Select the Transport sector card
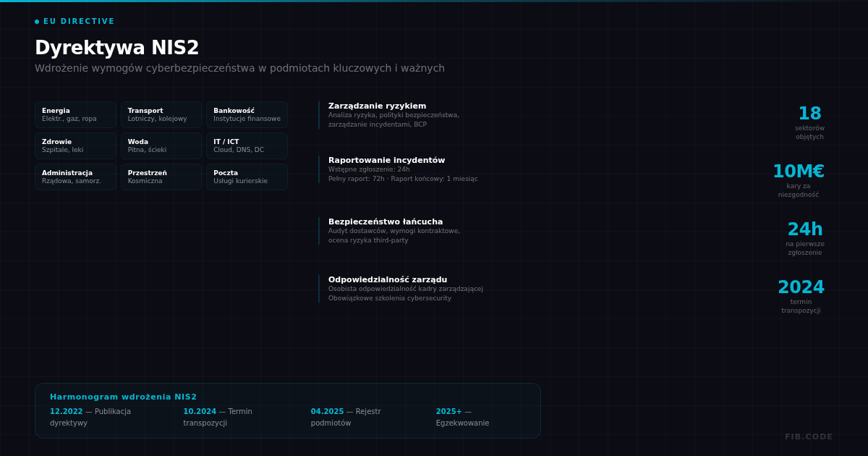 [161, 114]
